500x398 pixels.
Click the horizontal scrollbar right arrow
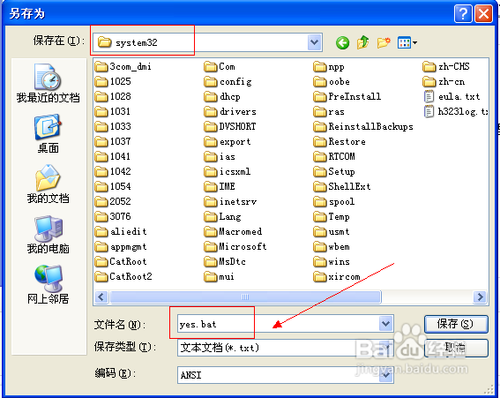tap(480, 297)
